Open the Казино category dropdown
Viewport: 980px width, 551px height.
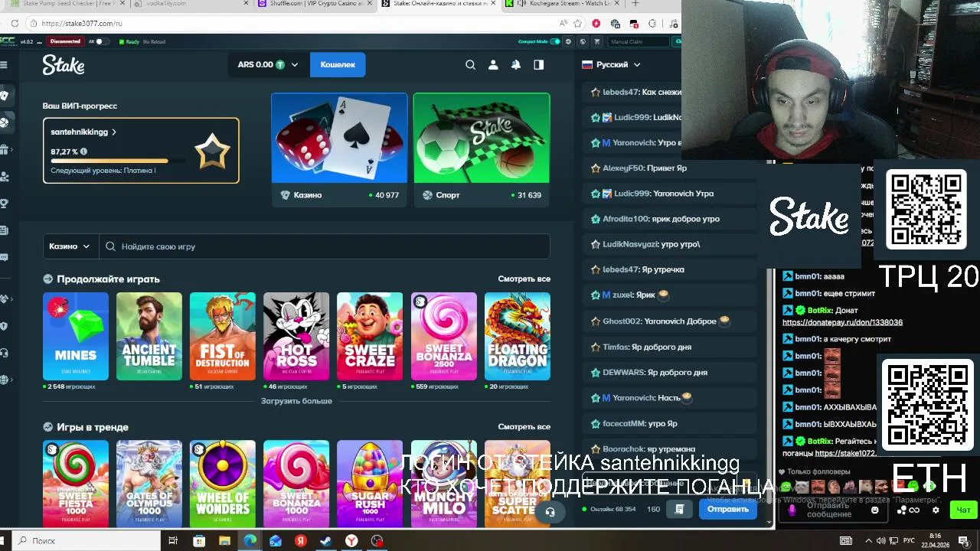(x=70, y=246)
